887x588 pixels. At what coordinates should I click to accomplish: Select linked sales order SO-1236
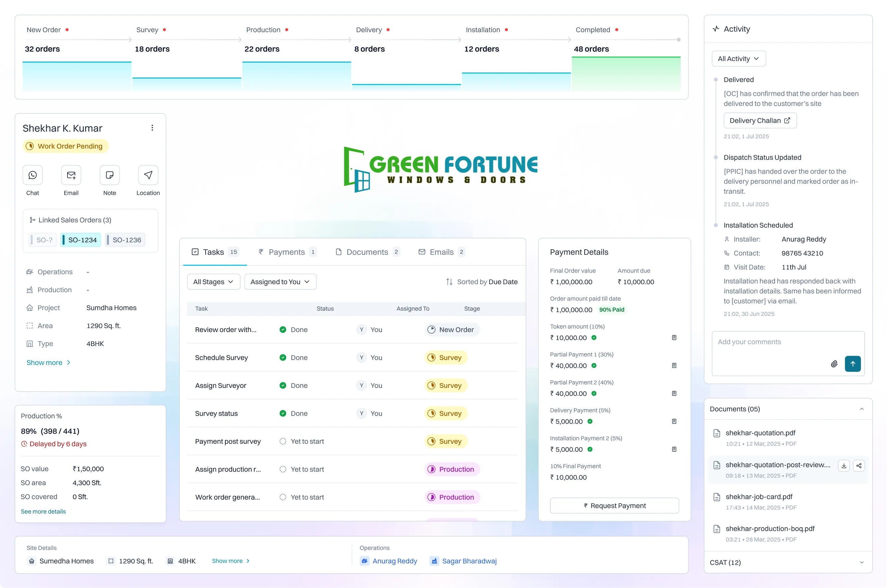tap(125, 240)
